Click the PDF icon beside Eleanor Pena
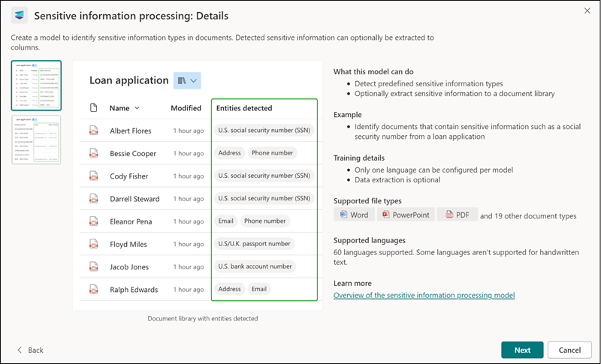Image resolution: width=601 pixels, height=364 pixels. coord(93,221)
